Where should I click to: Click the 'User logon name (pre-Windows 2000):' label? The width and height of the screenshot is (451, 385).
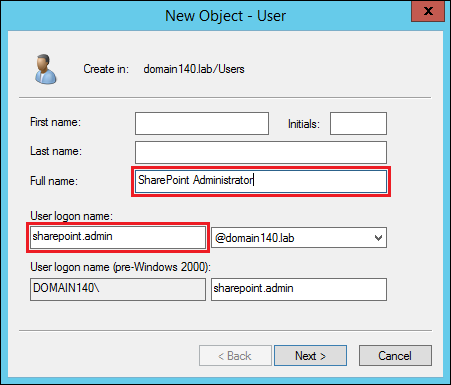tap(120, 267)
